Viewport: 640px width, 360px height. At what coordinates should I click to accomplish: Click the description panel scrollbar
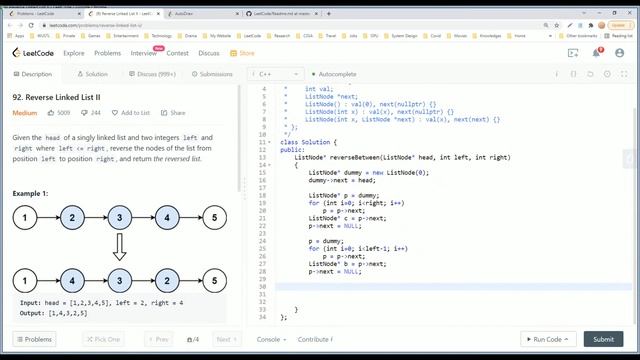pyautogui.click(x=240, y=139)
